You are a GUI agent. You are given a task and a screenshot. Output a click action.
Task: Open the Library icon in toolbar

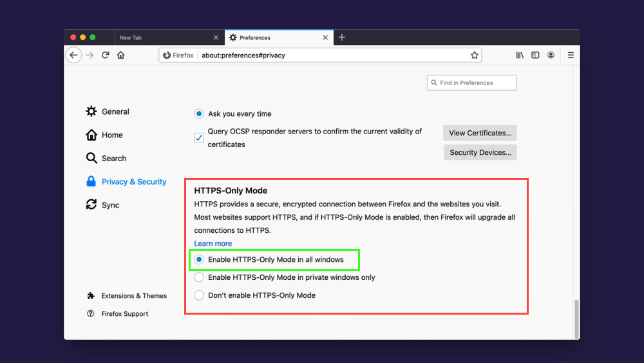click(x=520, y=55)
